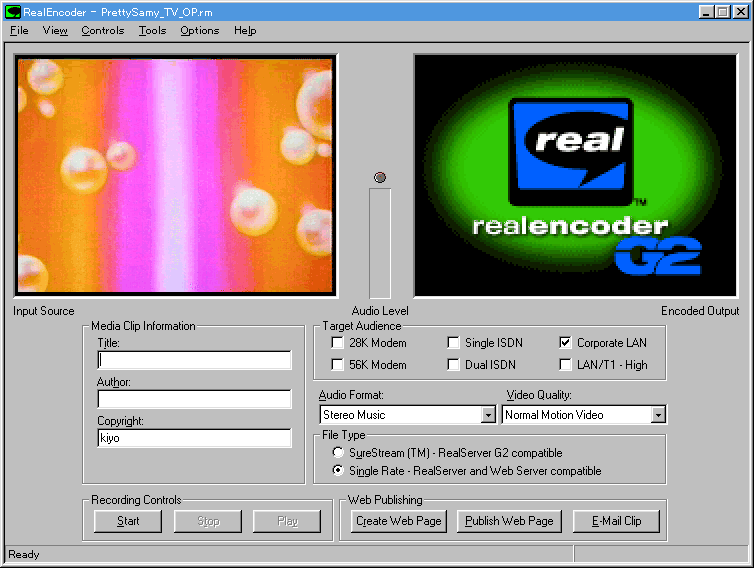This screenshot has width=754, height=568.
Task: Open the Controls menu
Action: 103,31
